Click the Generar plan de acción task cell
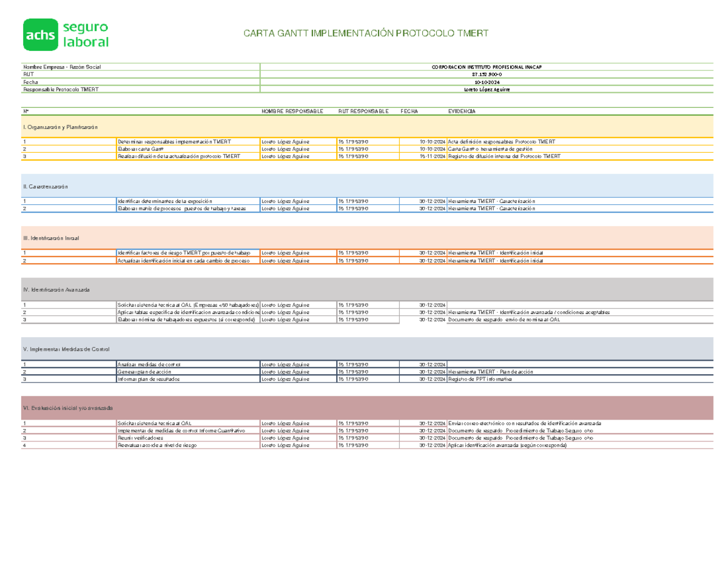The image size is (728, 562). (187, 371)
